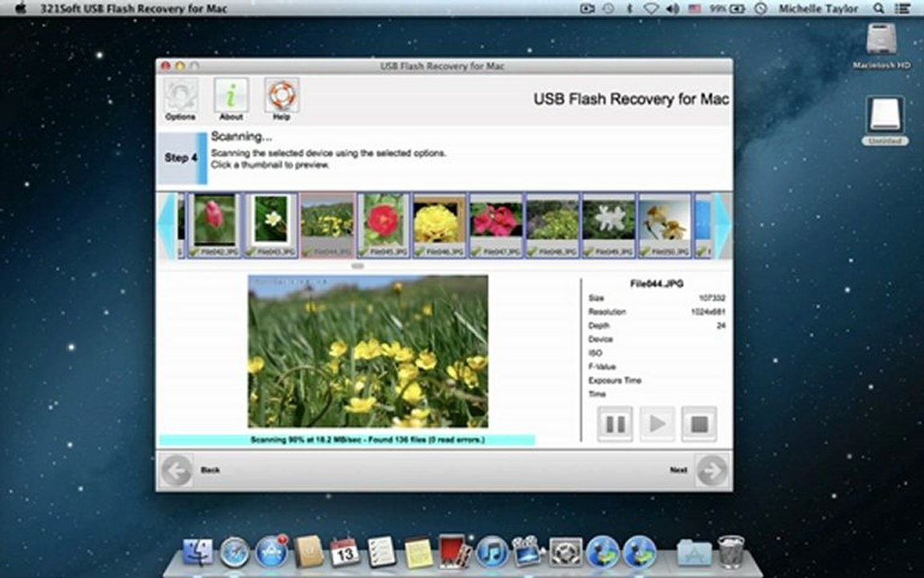Open Reminders in the Dock

point(382,552)
